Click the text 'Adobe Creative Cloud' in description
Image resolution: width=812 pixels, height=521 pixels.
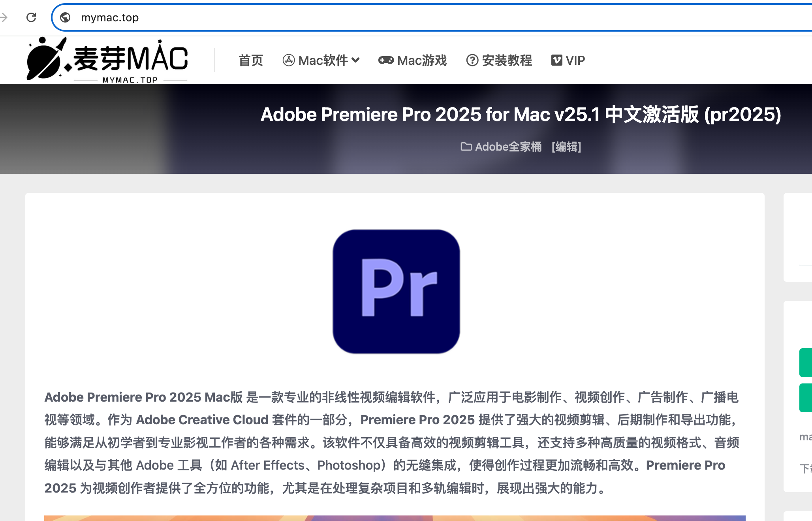[202, 420]
